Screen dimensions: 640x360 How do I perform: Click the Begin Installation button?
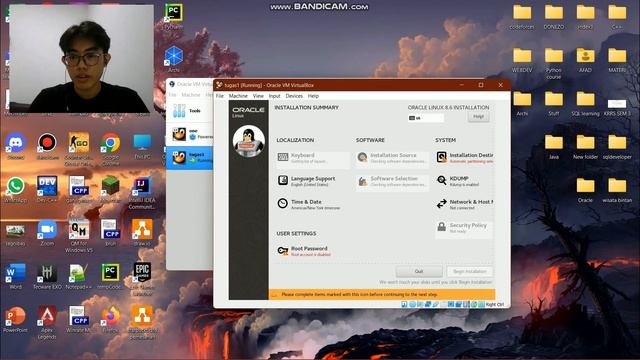pyautogui.click(x=470, y=271)
